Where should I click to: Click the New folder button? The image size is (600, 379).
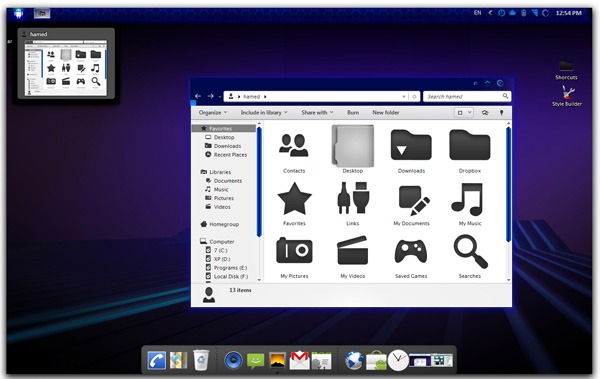(386, 113)
